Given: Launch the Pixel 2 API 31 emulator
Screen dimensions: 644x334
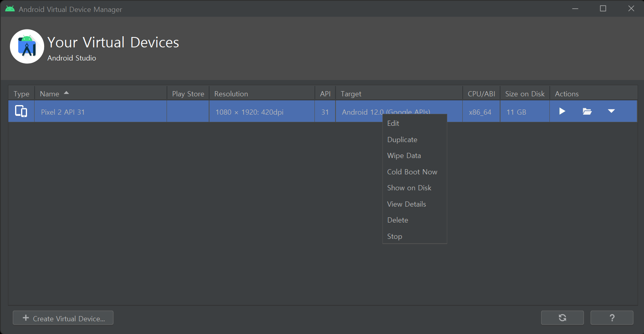Looking at the screenshot, I should 562,111.
